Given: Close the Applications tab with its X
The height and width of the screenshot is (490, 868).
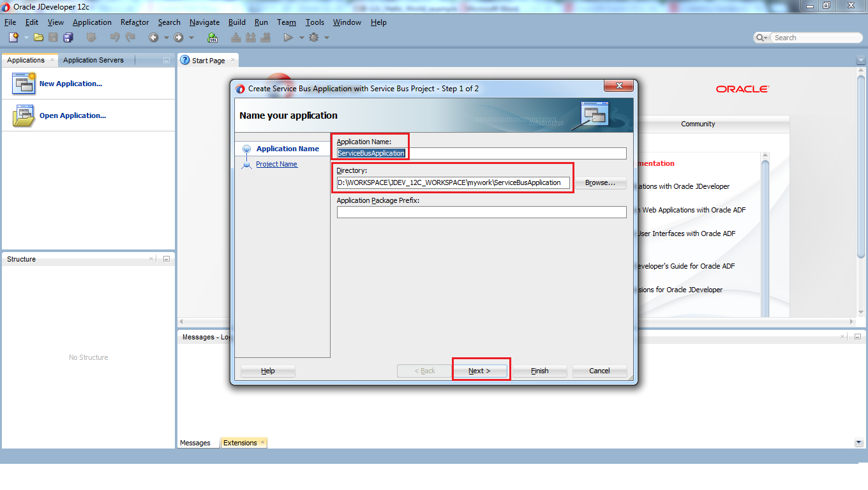Looking at the screenshot, I should point(52,59).
